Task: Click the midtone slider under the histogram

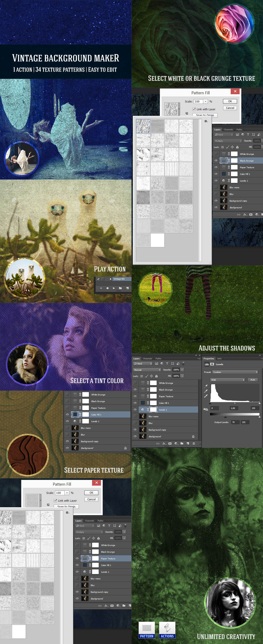Action: 234,403
